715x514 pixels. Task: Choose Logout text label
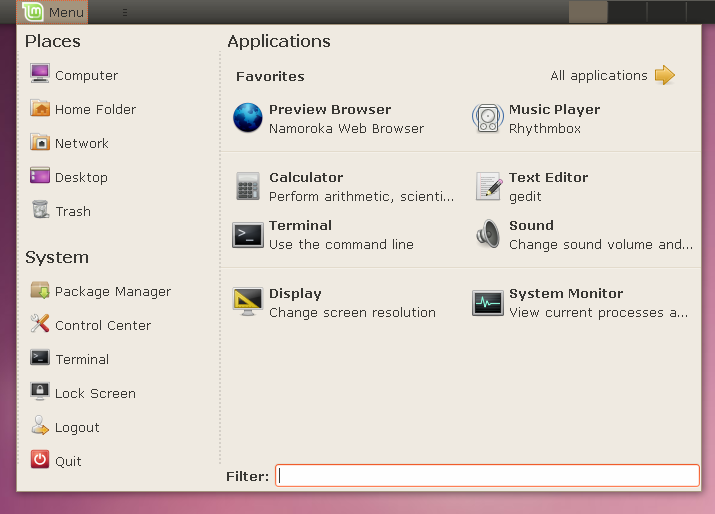[78, 428]
